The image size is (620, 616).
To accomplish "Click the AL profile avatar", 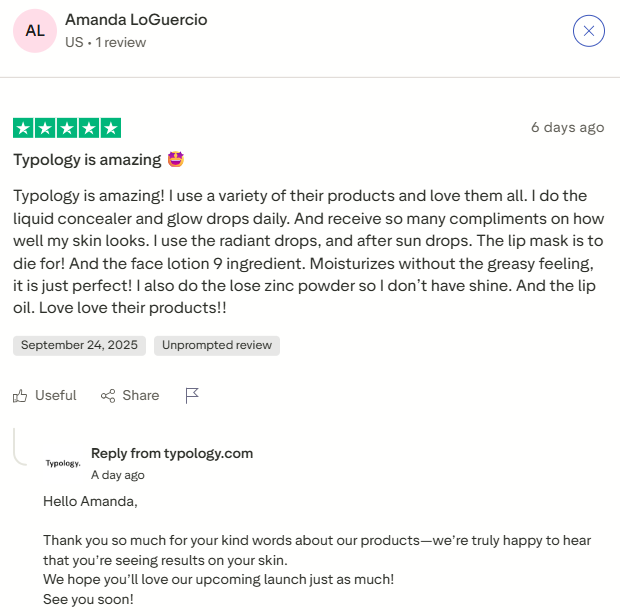I will coord(35,31).
